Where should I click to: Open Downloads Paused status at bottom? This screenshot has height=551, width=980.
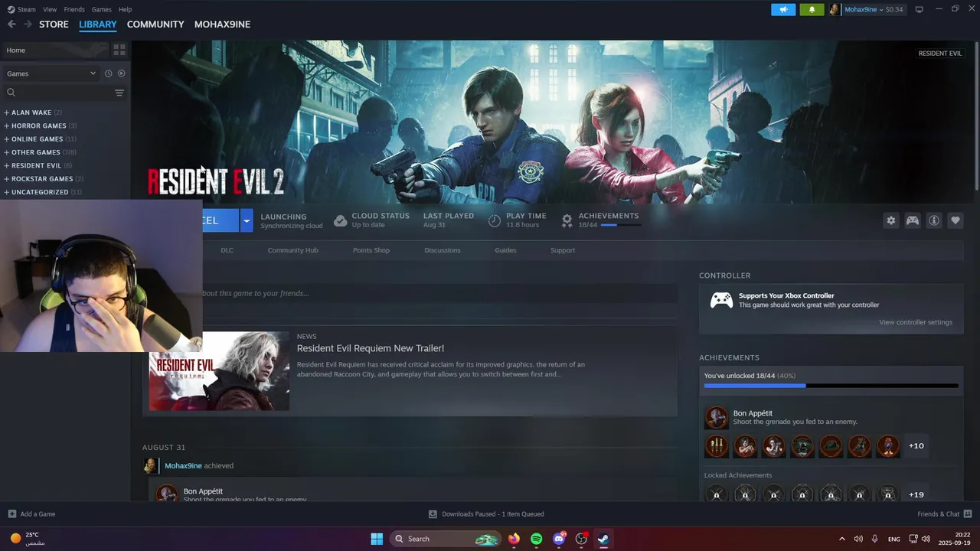[486, 514]
